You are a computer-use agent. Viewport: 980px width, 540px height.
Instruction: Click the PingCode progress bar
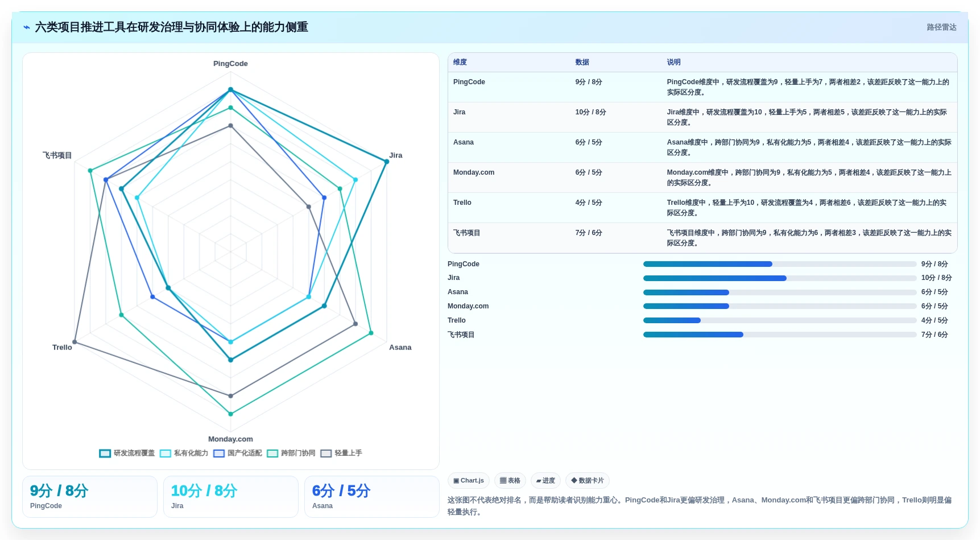[x=780, y=264]
